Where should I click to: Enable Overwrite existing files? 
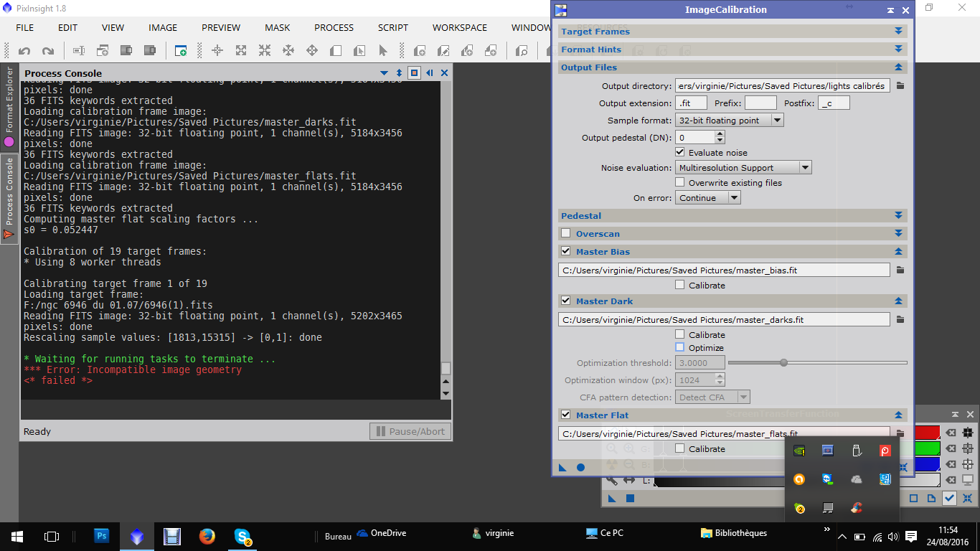[680, 183]
